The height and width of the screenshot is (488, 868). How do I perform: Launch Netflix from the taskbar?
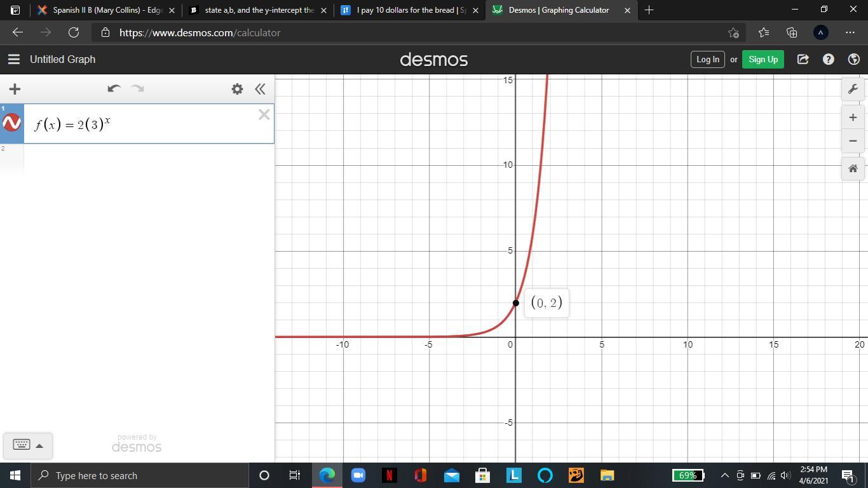(x=390, y=475)
